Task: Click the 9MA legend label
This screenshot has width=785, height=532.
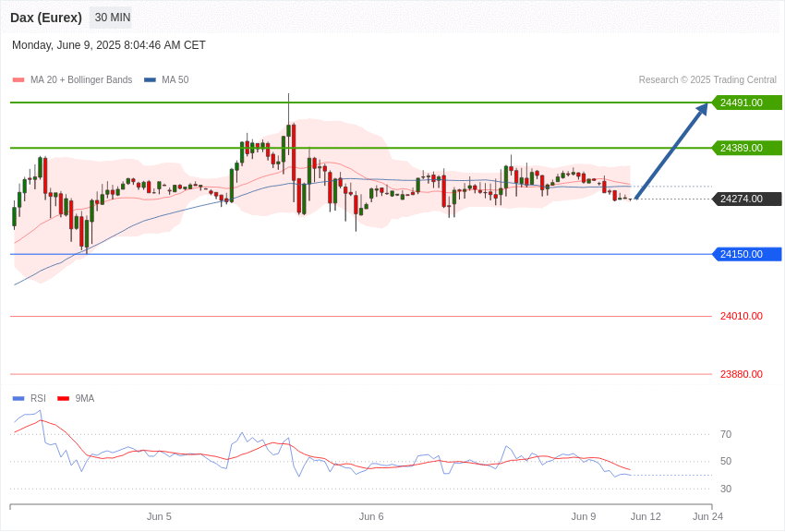Action: 85,398
